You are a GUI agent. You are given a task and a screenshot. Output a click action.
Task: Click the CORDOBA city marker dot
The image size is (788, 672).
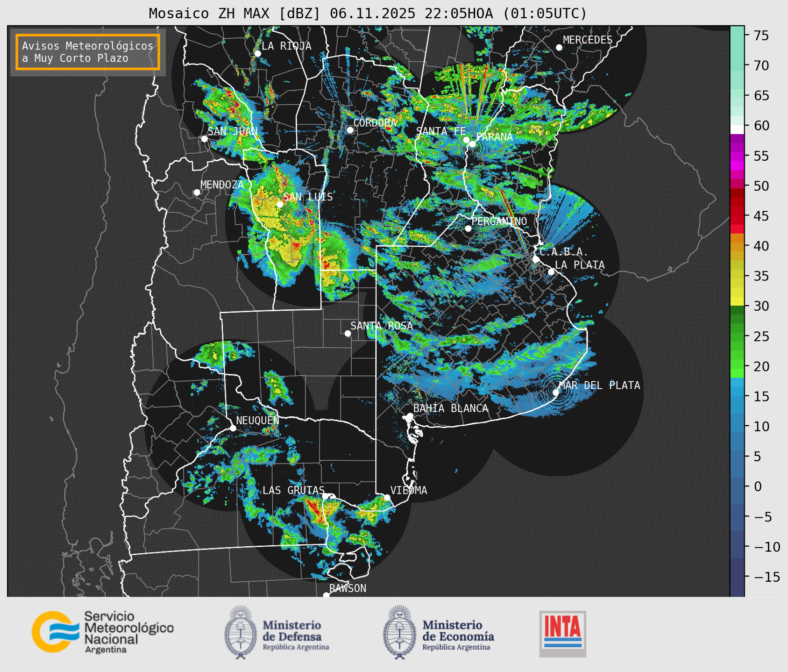point(350,130)
